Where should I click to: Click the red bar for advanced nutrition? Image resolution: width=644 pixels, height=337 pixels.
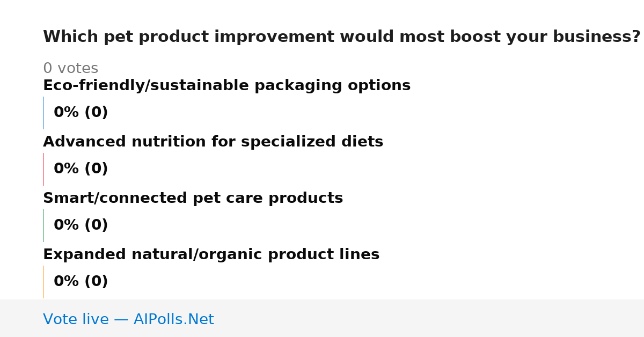tap(43, 169)
